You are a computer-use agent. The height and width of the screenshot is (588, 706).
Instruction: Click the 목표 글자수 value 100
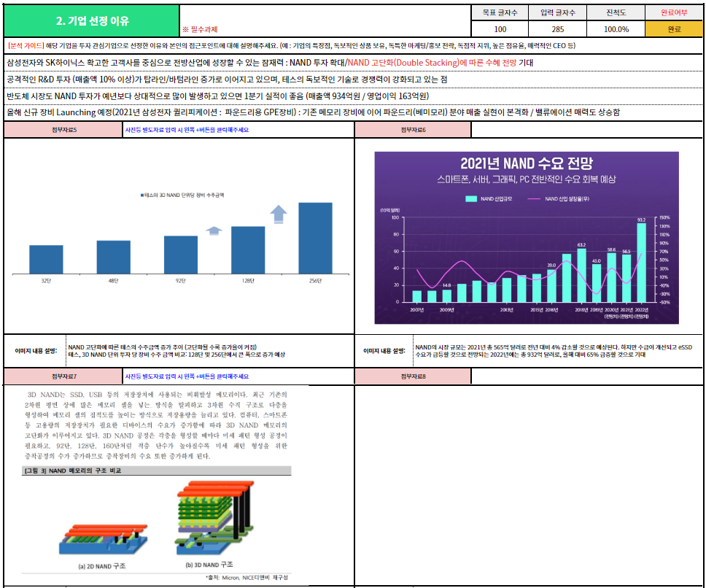pyautogui.click(x=500, y=29)
